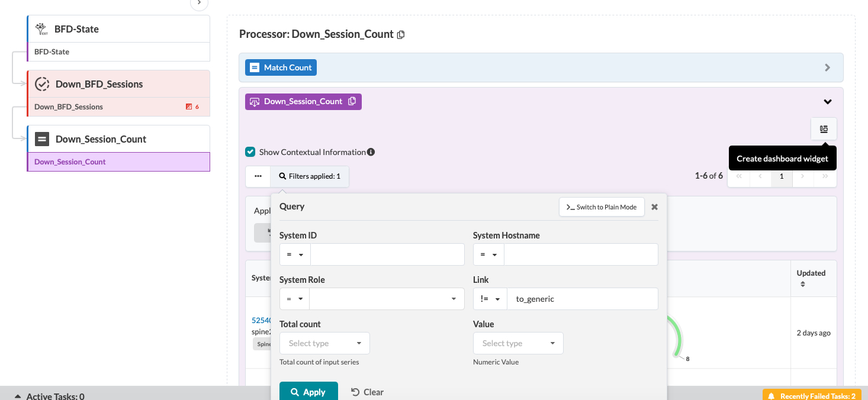Click the Match Count stage button
The width and height of the screenshot is (868, 400).
pos(281,67)
